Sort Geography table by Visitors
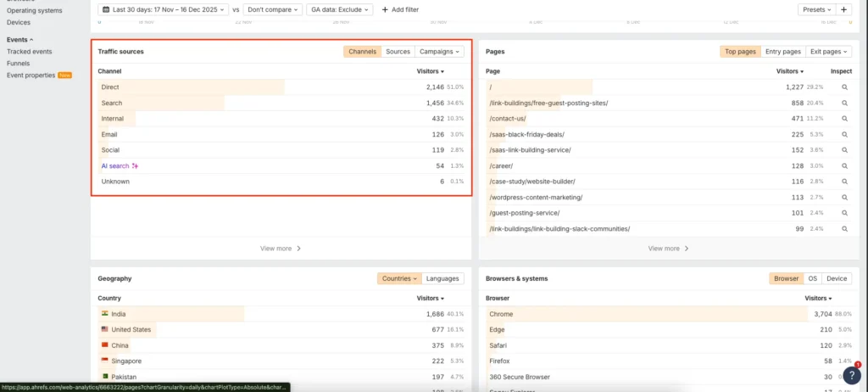Image resolution: width=868 pixels, height=392 pixels. click(x=430, y=299)
